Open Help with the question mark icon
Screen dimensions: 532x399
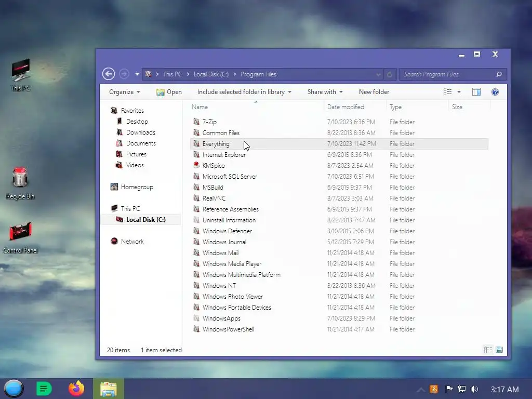[x=495, y=92]
